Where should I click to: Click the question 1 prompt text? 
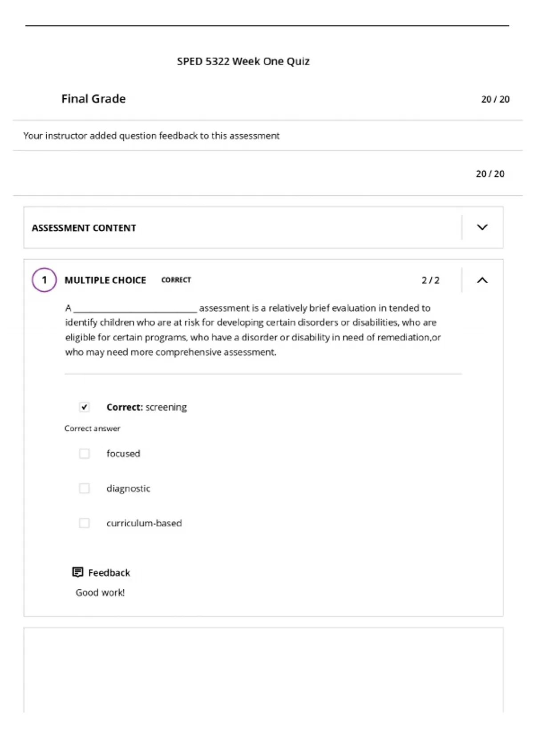(x=253, y=330)
